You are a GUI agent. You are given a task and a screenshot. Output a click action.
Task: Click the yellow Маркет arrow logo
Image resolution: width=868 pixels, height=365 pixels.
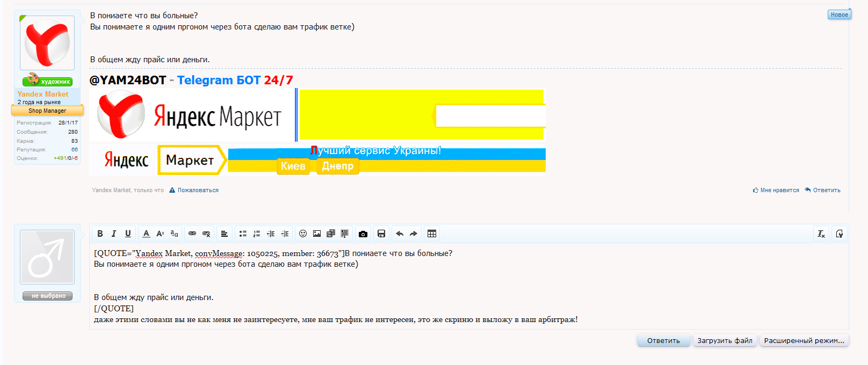tap(191, 160)
